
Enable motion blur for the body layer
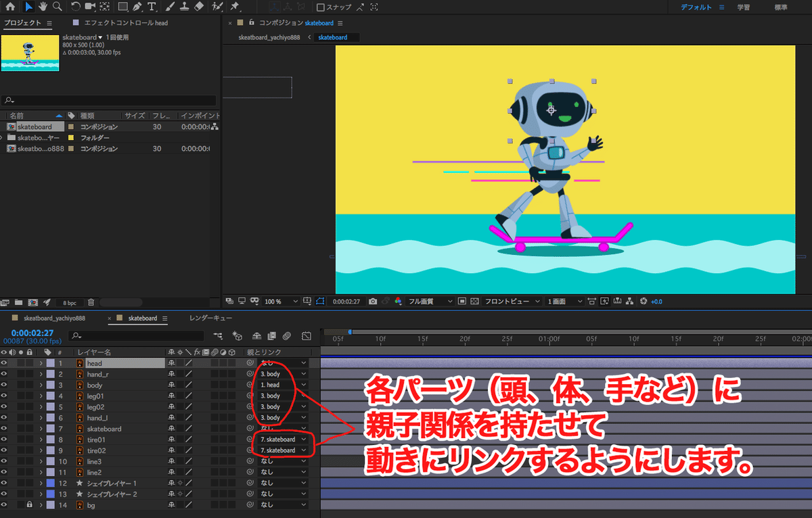[x=214, y=385]
